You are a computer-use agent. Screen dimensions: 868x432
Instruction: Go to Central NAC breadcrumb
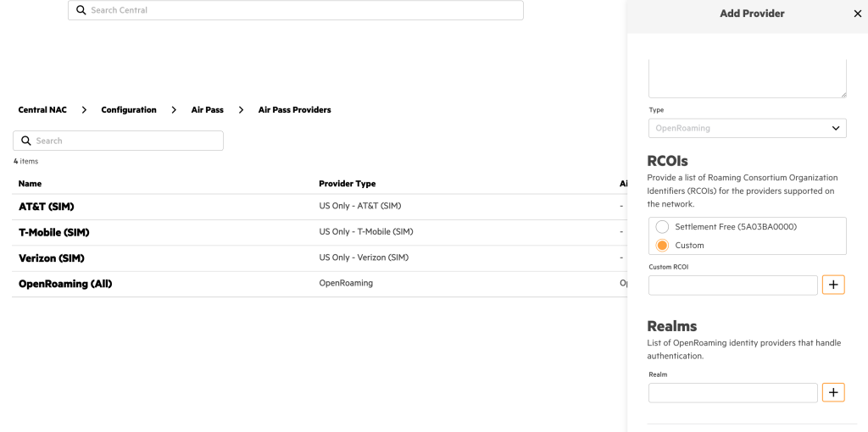(42, 110)
